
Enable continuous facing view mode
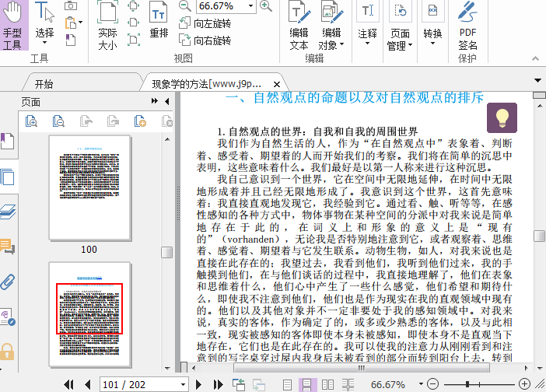348,384
